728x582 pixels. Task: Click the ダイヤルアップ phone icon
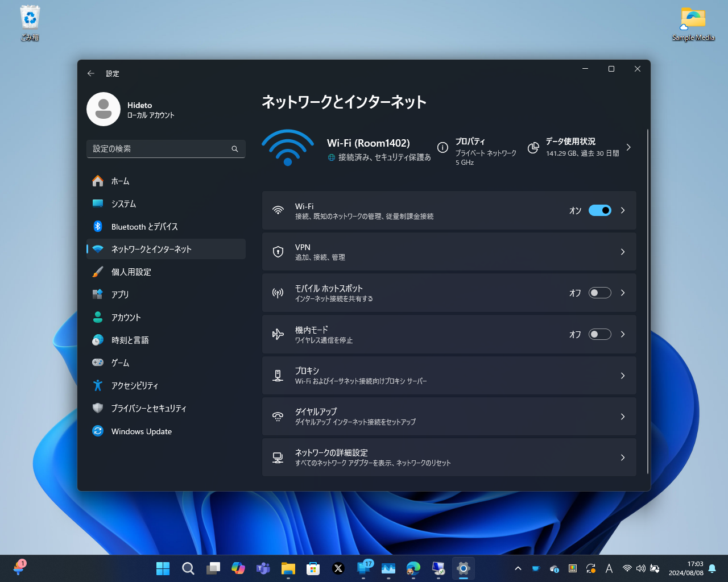pyautogui.click(x=278, y=416)
